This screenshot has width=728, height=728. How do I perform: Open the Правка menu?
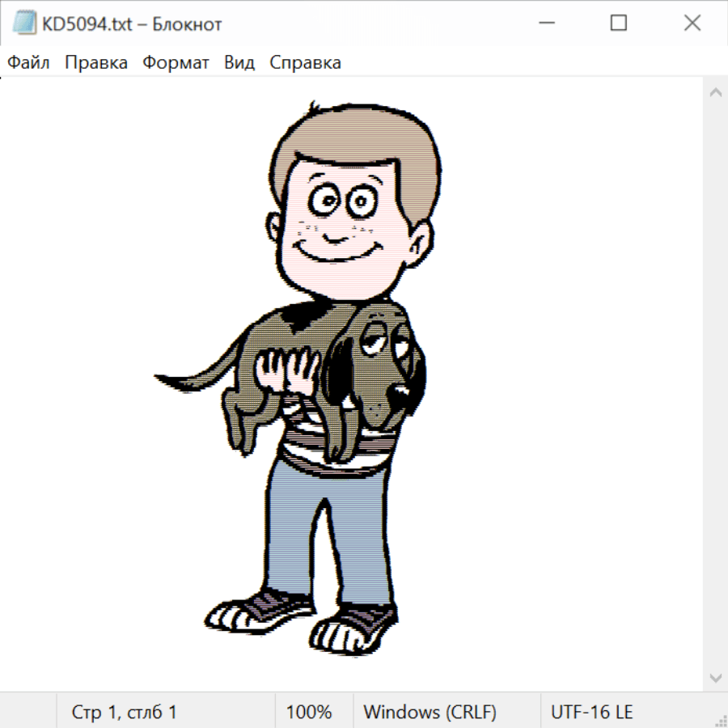(x=96, y=63)
